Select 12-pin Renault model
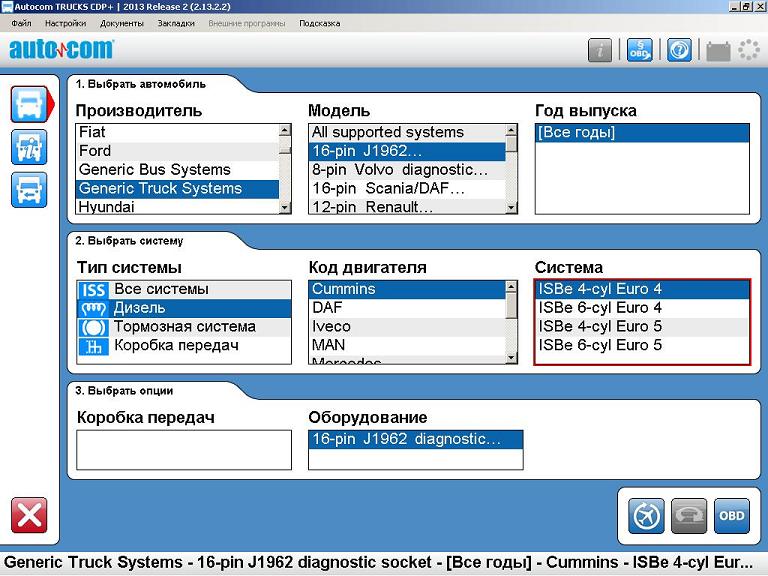768x576 pixels. [407, 206]
